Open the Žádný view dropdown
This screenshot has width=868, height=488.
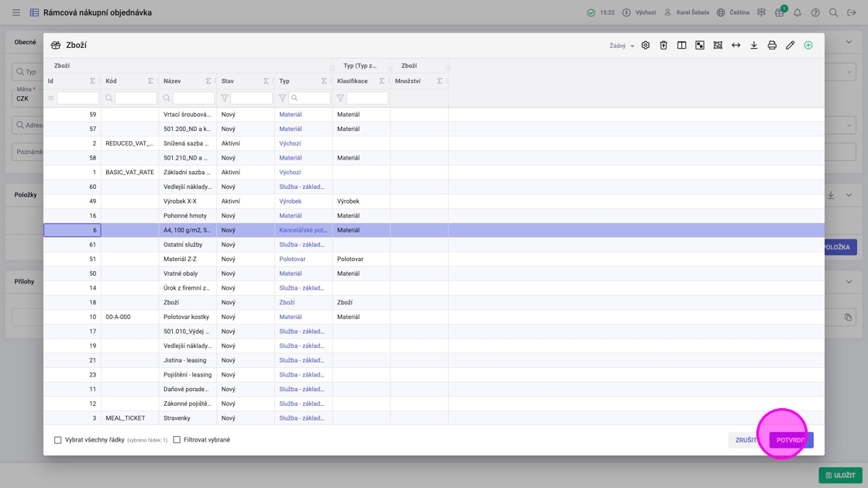tap(622, 46)
